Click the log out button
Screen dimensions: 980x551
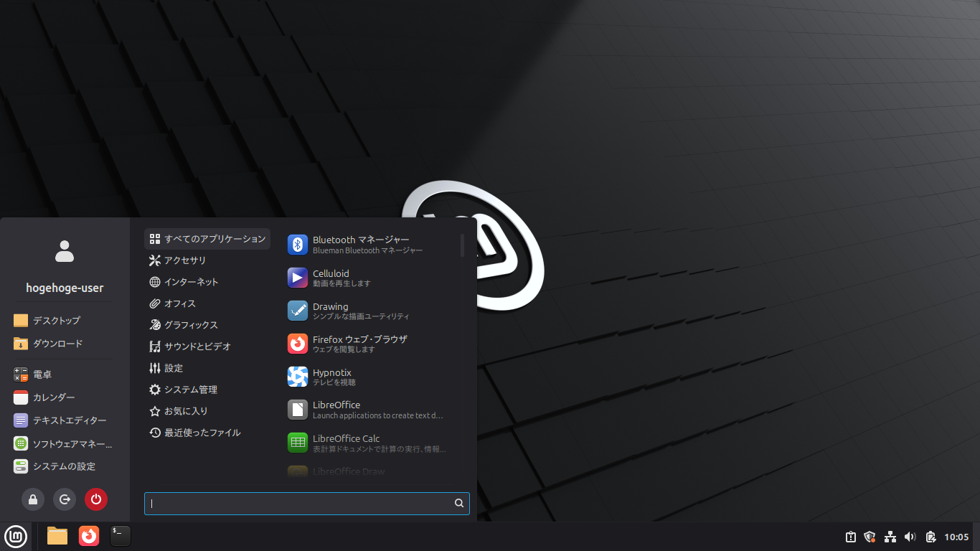65,499
